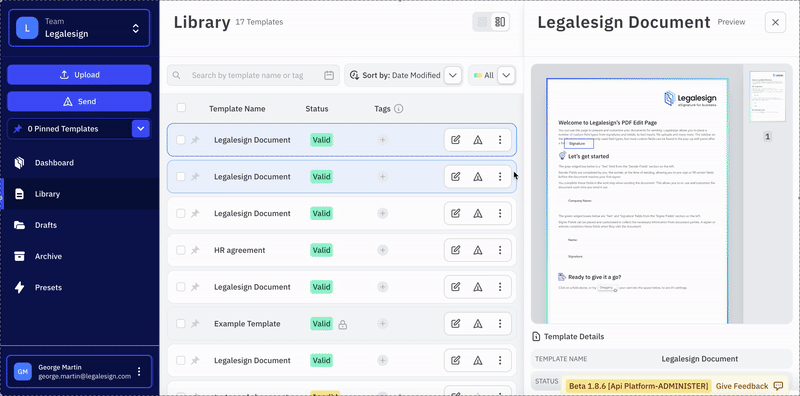Screen dimensions: 800x396
Task: Click the 17 Templates count label
Action: (259, 22)
